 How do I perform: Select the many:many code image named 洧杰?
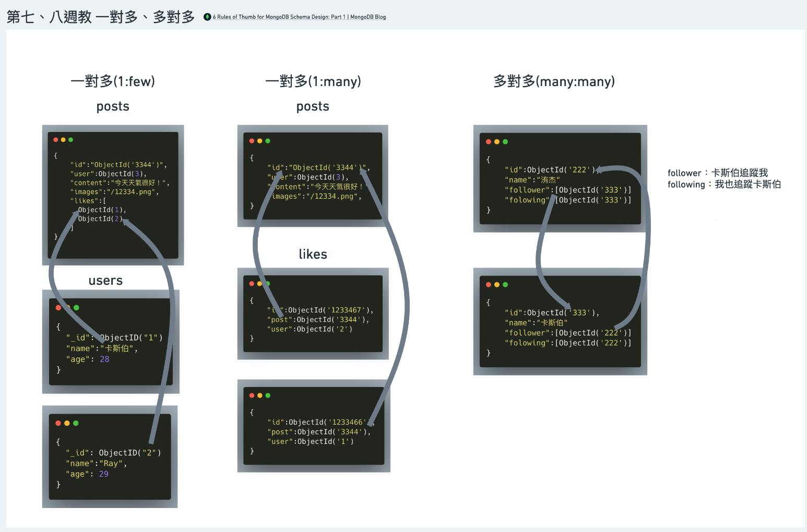560,178
